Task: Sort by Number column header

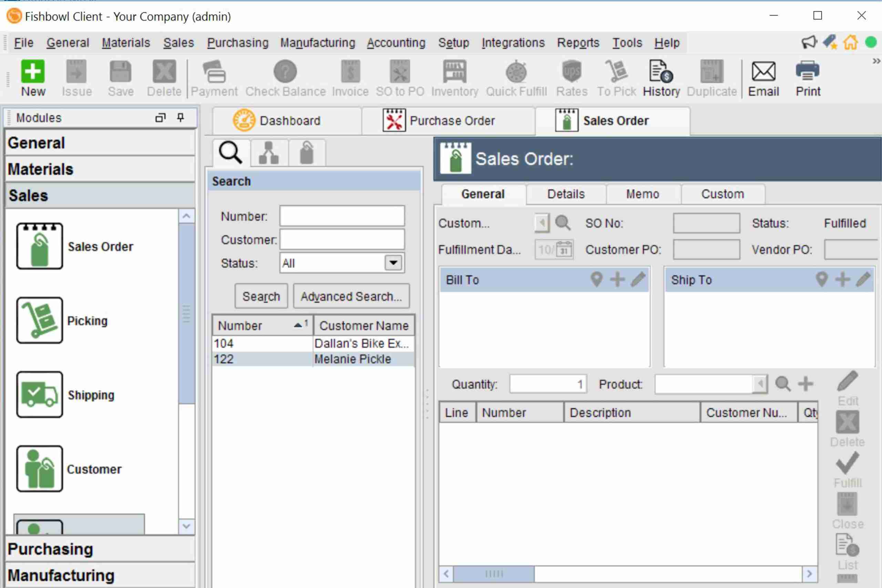Action: 263,325
